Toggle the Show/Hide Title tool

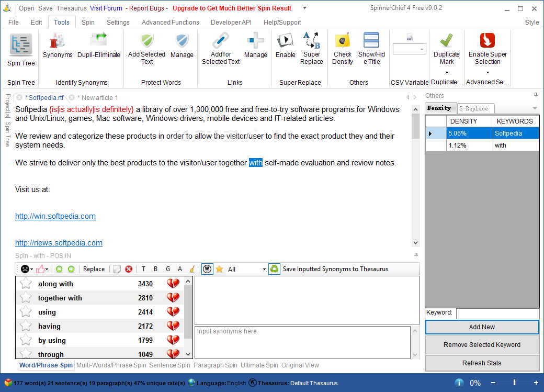click(371, 49)
